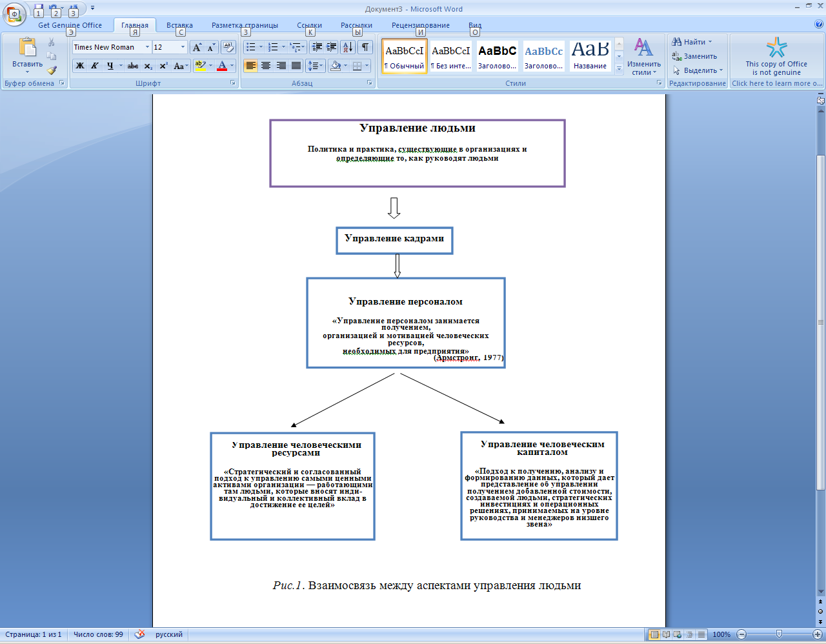Open highlight color dropdown arrow
826x644 pixels.
(210, 66)
